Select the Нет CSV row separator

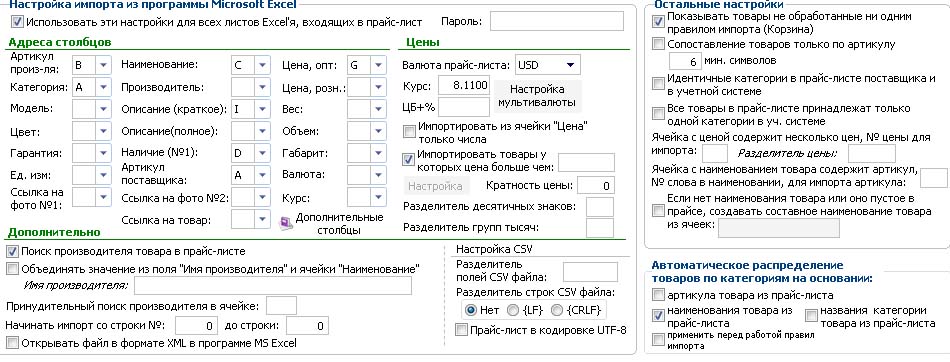(x=471, y=310)
